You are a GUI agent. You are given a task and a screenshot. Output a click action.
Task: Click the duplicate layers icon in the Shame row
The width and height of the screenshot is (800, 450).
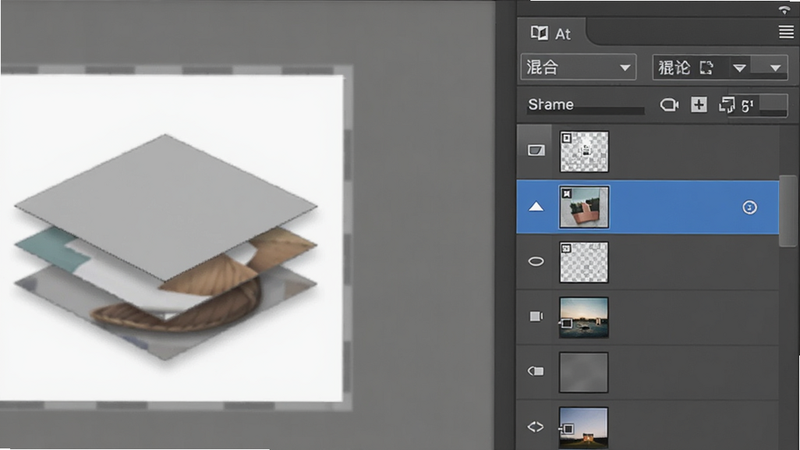(x=727, y=105)
